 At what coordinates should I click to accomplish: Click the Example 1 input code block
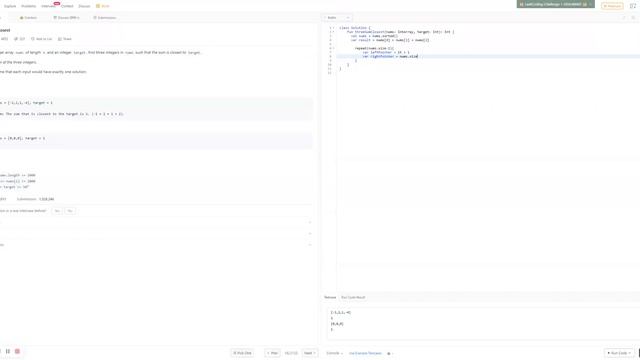pos(156,109)
